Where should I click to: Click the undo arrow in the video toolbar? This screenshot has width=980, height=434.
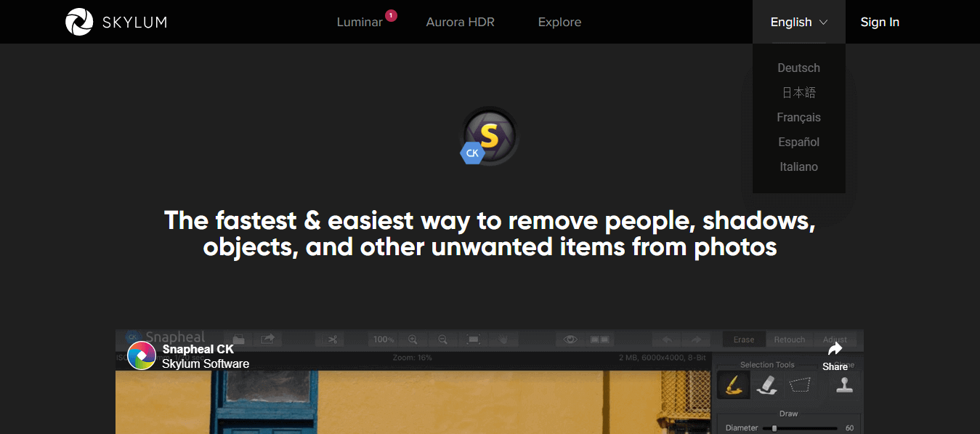click(665, 339)
